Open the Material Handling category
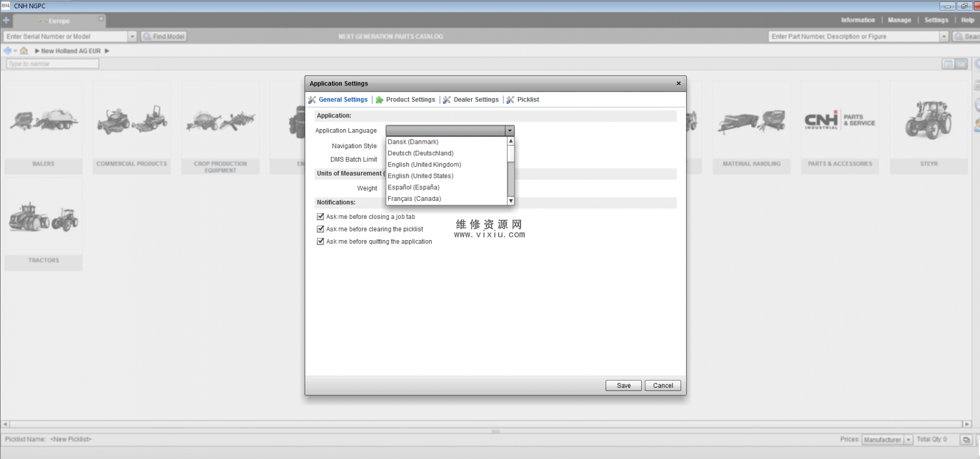The width and height of the screenshot is (980, 459). pos(751,127)
